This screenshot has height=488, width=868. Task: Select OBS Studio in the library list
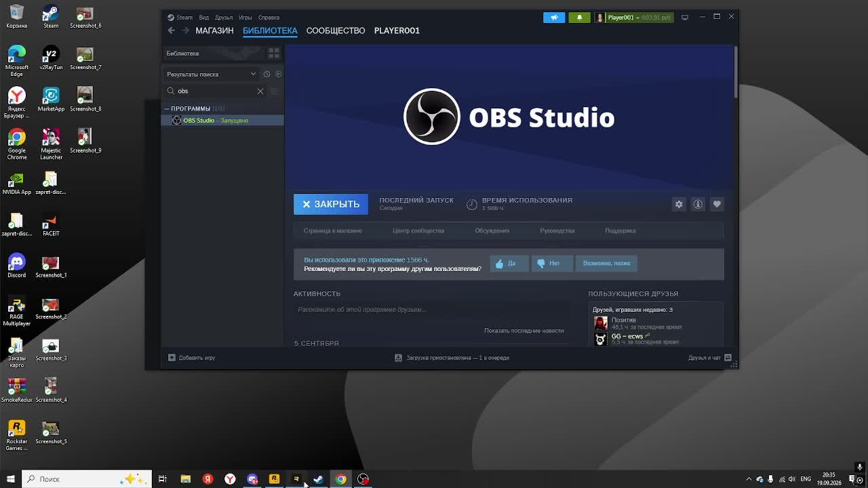tap(222, 121)
